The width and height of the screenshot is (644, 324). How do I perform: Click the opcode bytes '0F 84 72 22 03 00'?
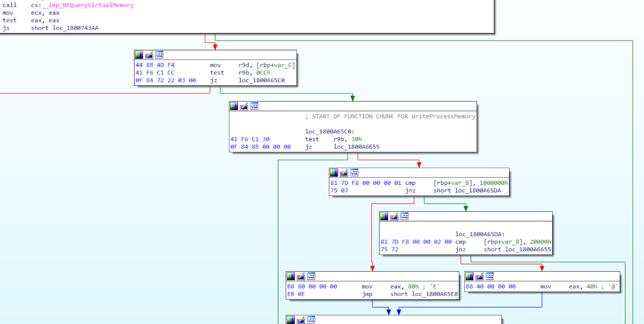(166, 80)
